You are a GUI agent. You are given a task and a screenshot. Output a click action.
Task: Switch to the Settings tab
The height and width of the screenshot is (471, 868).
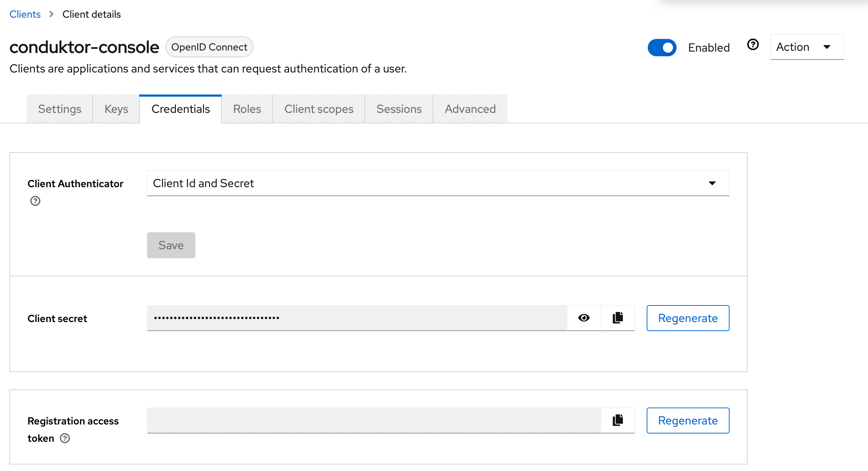point(59,109)
